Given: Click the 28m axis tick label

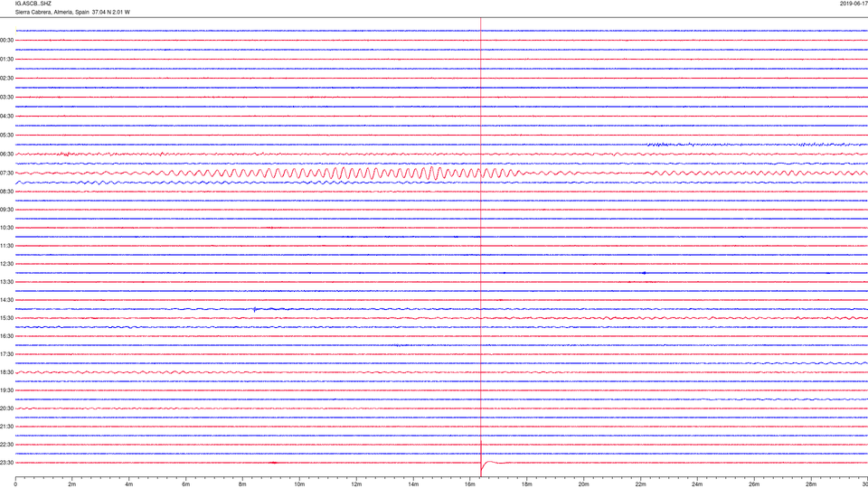Looking at the screenshot, I should click(811, 484).
